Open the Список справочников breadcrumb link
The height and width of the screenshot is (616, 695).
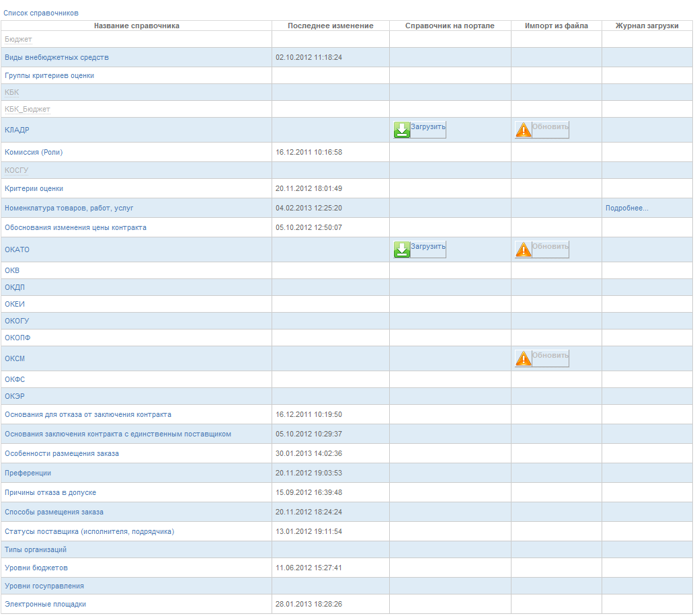click(41, 13)
